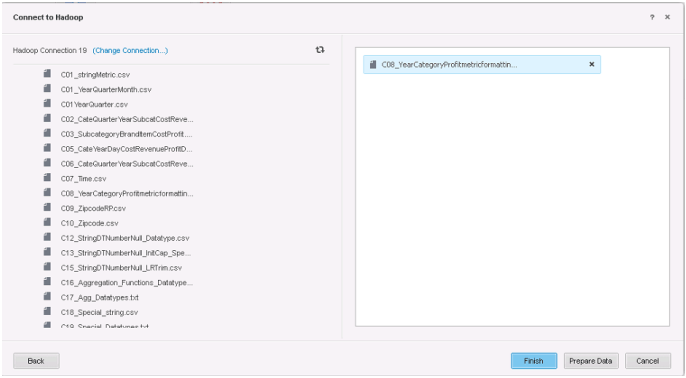Cancel the Hadoop connection dialog
This screenshot has width=686, height=378.
[648, 361]
